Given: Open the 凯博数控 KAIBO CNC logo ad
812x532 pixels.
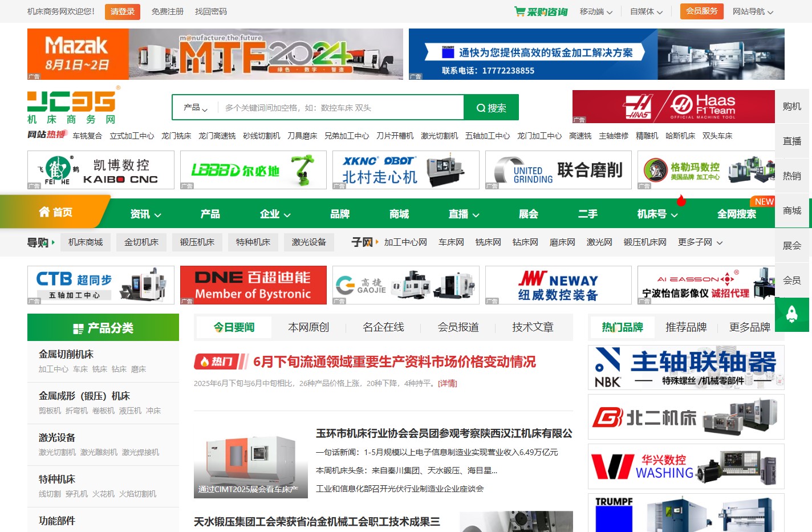Looking at the screenshot, I should [101, 170].
